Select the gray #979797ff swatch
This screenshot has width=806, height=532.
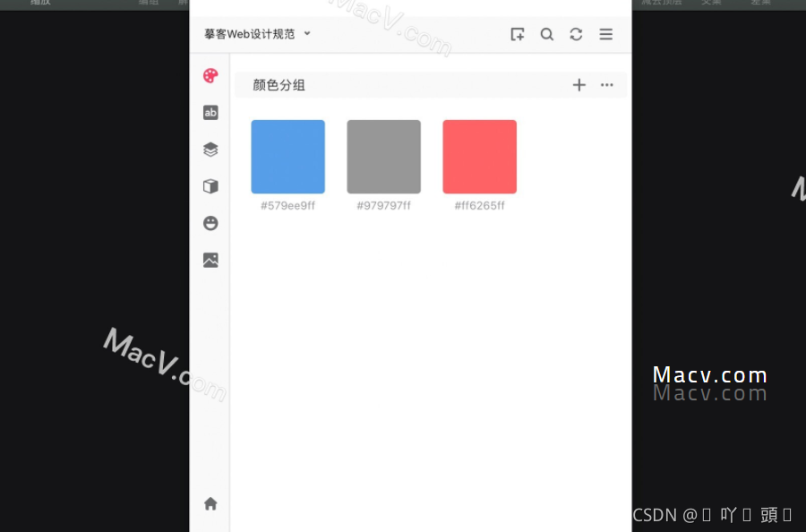tap(384, 157)
